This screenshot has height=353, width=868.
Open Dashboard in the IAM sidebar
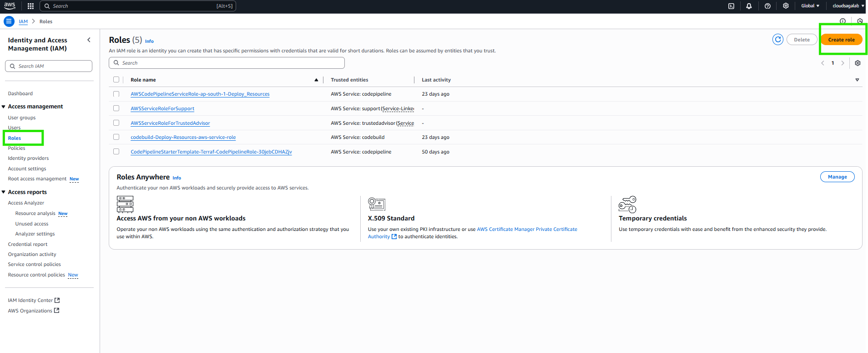pyautogui.click(x=20, y=93)
